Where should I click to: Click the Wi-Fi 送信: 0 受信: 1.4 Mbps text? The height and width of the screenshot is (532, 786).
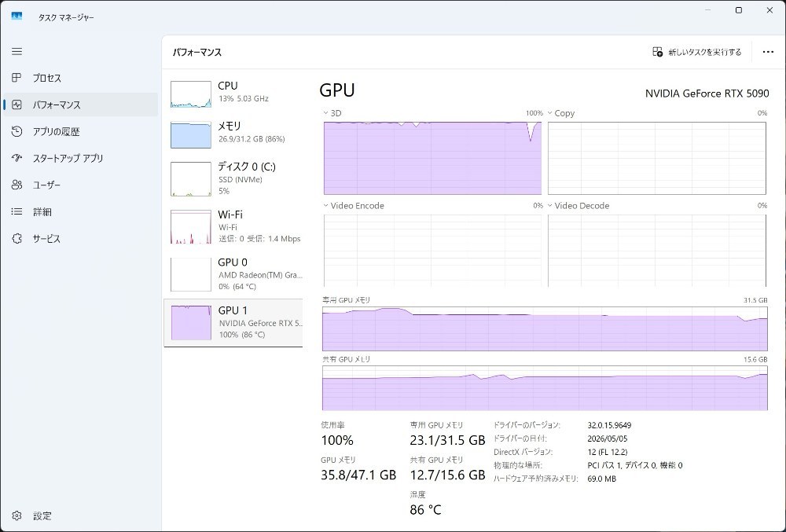(x=259, y=239)
